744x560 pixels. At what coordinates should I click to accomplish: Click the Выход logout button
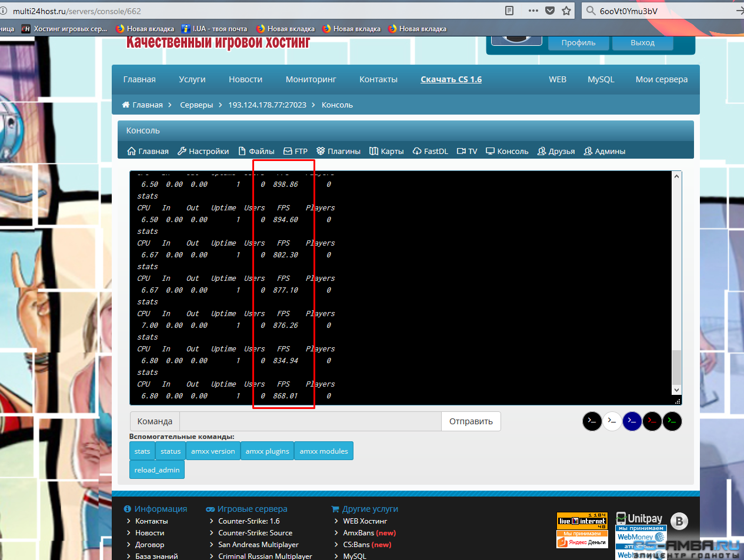642,42
